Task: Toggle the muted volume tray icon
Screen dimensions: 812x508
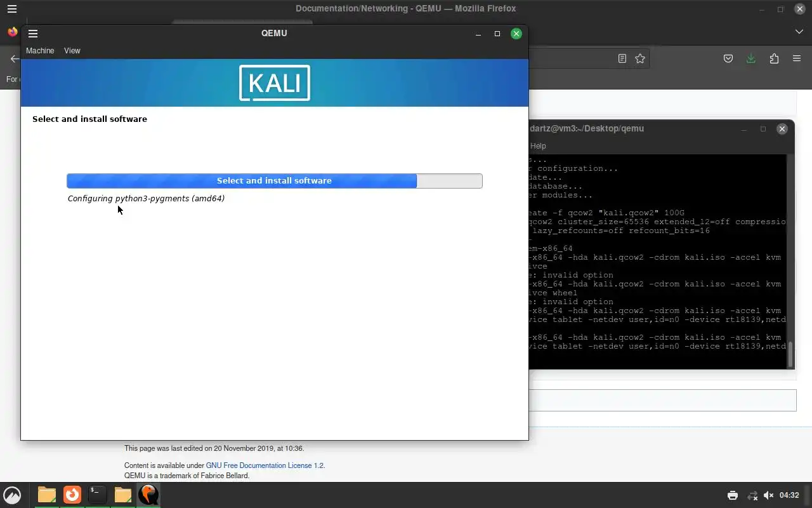Action: point(769,495)
